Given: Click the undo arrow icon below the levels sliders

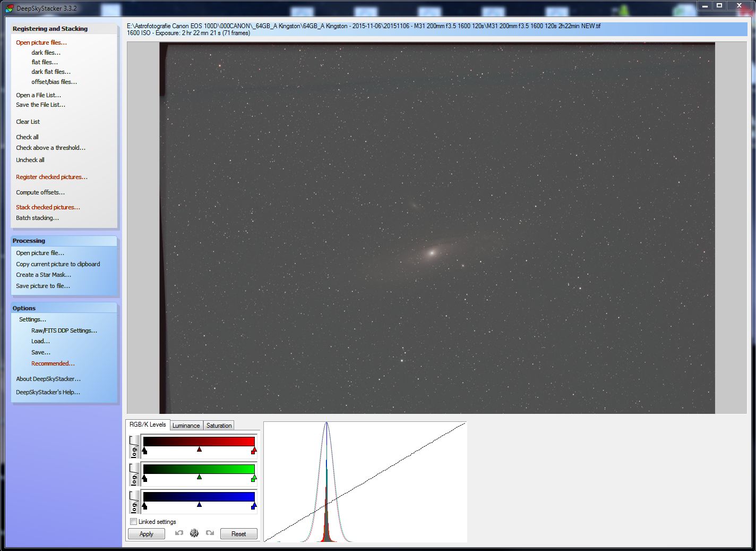Looking at the screenshot, I should 179,533.
